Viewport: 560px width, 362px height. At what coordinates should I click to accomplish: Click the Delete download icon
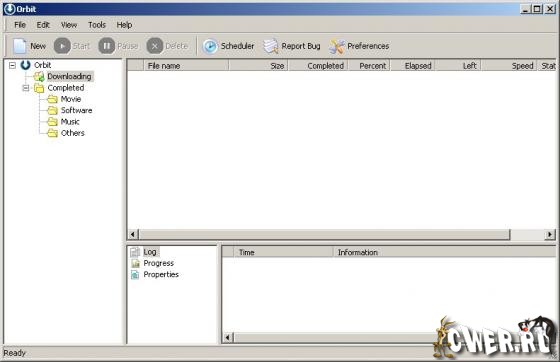point(155,46)
